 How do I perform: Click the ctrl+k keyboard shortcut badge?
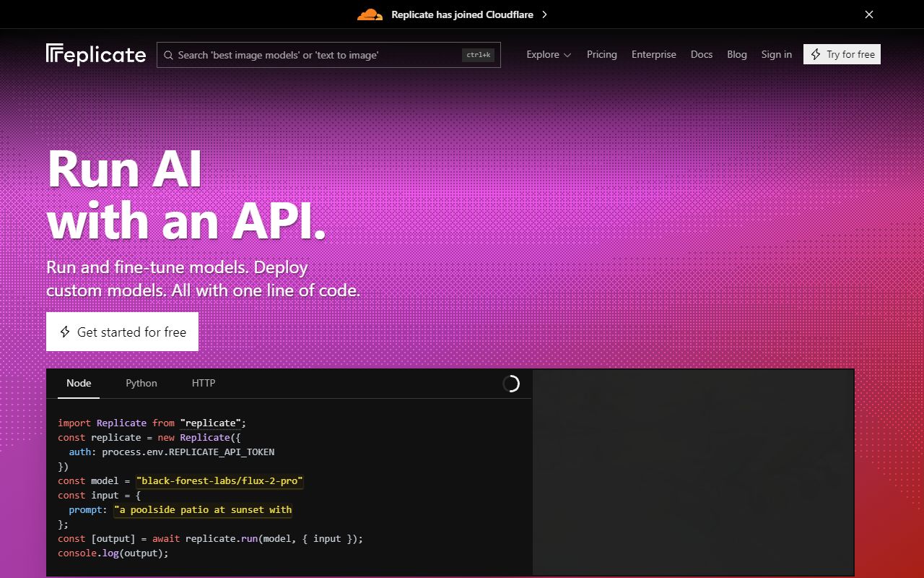(478, 54)
